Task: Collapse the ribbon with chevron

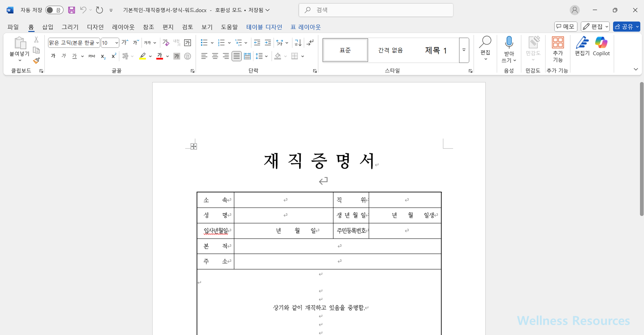Action: pos(636,69)
